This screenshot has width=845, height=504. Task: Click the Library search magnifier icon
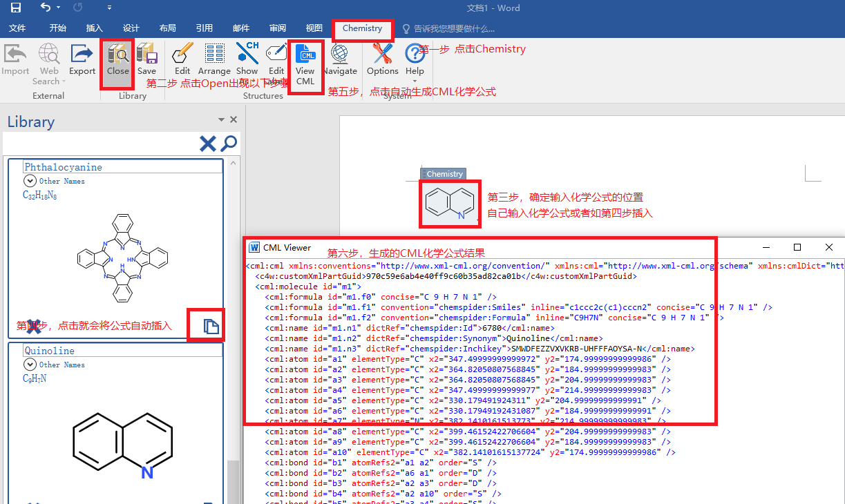click(x=229, y=144)
